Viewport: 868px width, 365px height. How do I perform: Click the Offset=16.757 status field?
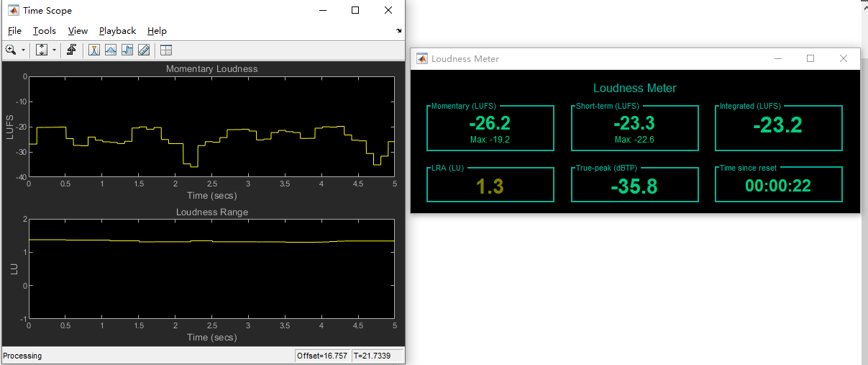pyautogui.click(x=322, y=356)
